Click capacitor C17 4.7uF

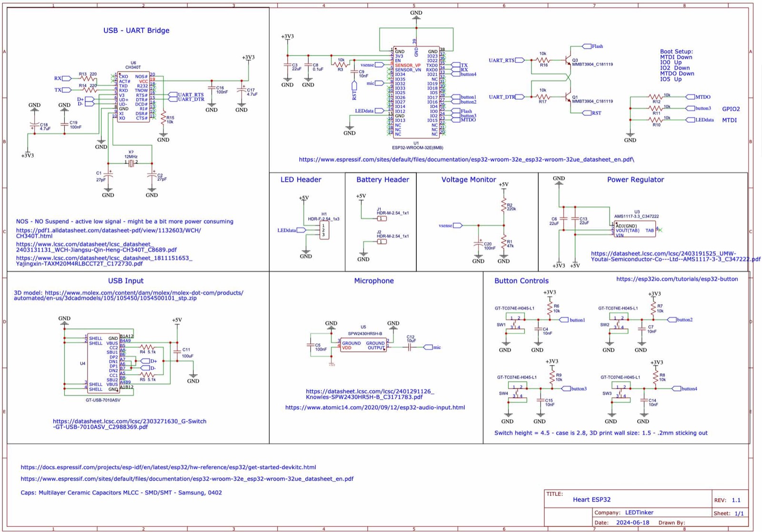[242, 90]
